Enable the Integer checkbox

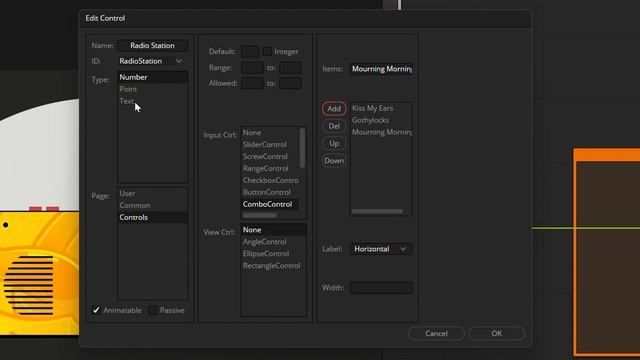[267, 51]
